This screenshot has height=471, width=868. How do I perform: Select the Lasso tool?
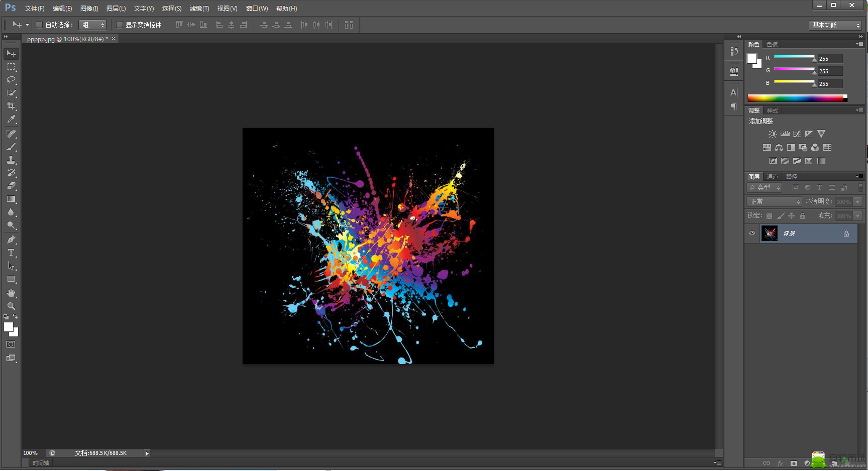click(x=11, y=80)
